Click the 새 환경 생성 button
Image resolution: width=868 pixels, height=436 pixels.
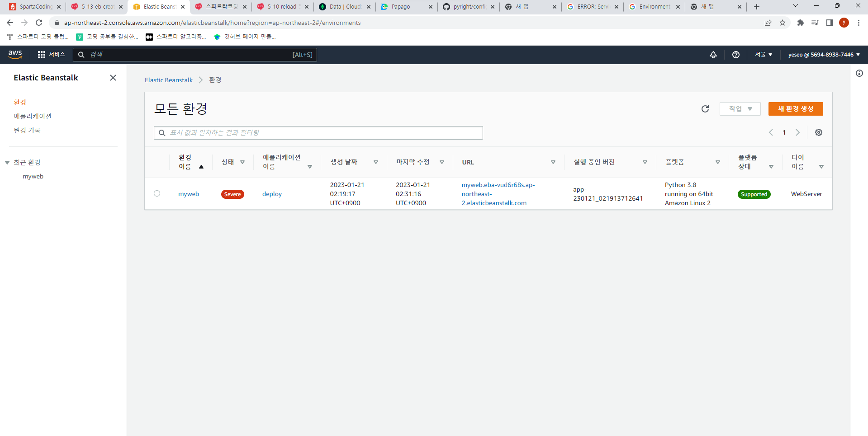pyautogui.click(x=796, y=109)
